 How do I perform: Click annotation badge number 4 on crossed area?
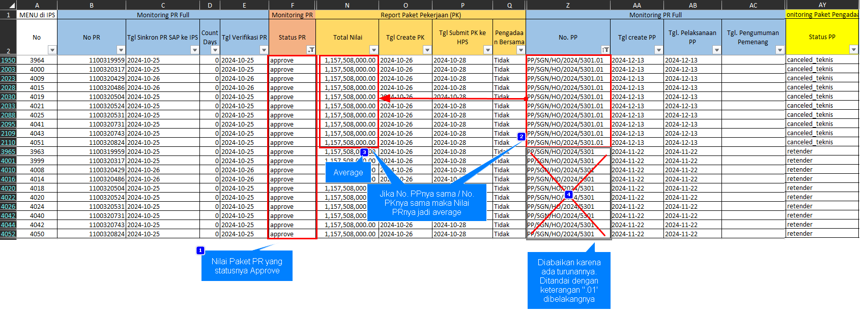568,195
